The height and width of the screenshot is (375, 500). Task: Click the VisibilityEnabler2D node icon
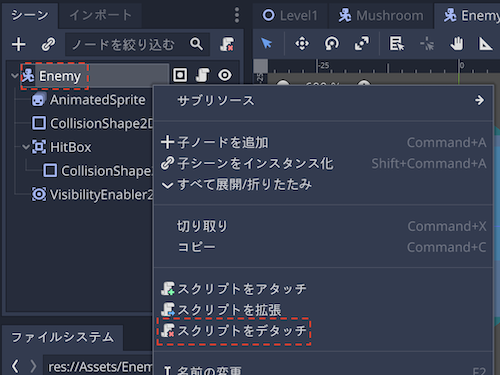pos(39,194)
